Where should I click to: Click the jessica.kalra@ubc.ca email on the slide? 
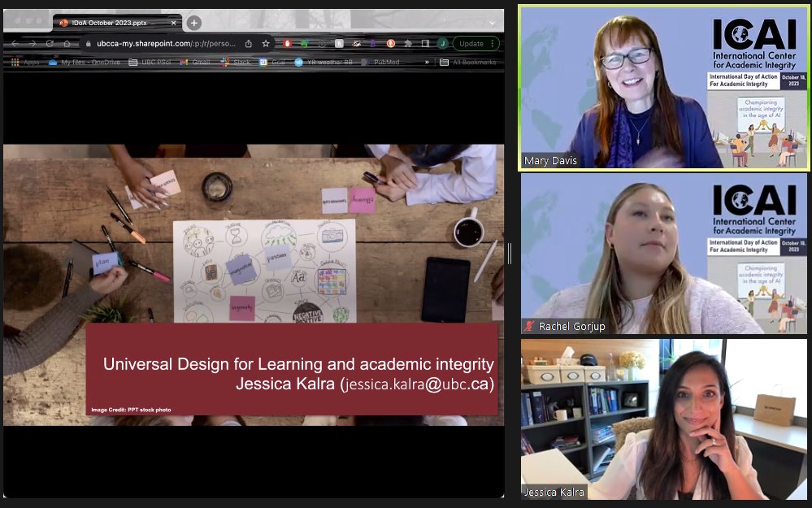[417, 384]
